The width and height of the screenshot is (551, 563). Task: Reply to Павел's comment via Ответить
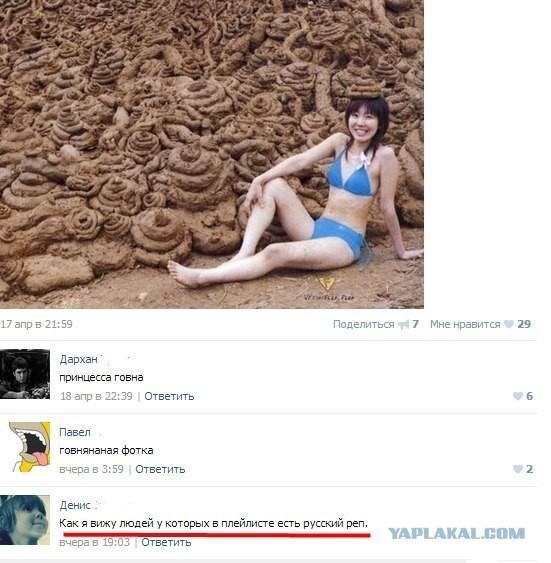coord(160,469)
